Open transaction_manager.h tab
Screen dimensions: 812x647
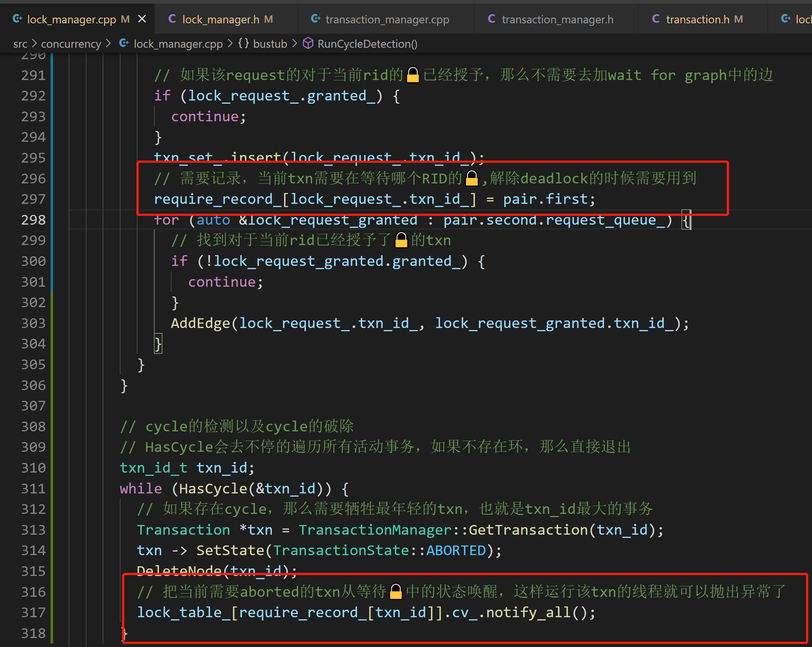click(x=557, y=19)
